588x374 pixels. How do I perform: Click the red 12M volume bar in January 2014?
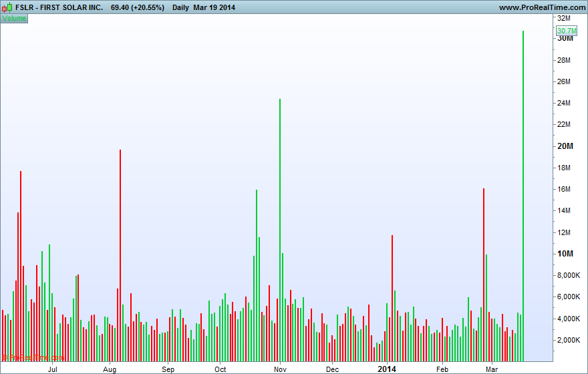pyautogui.click(x=392, y=298)
